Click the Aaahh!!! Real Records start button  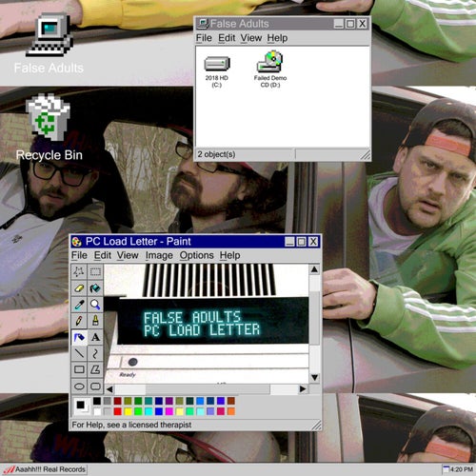[x=45, y=469]
